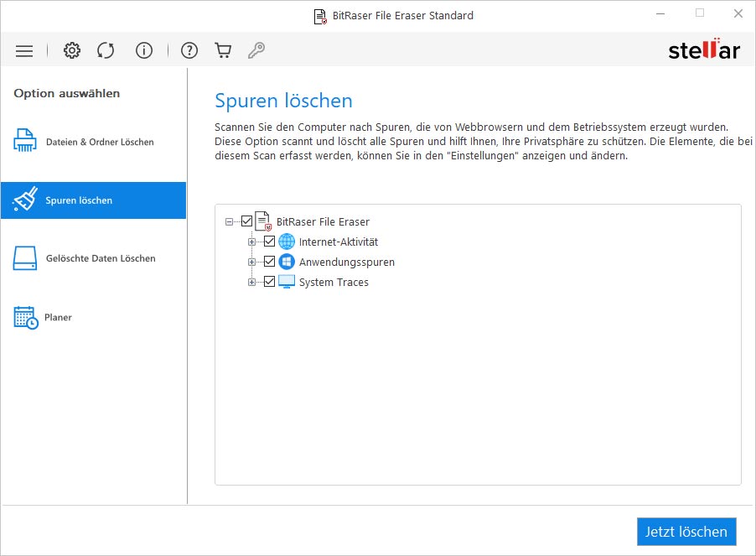Disable the System Traces checkbox

269,282
